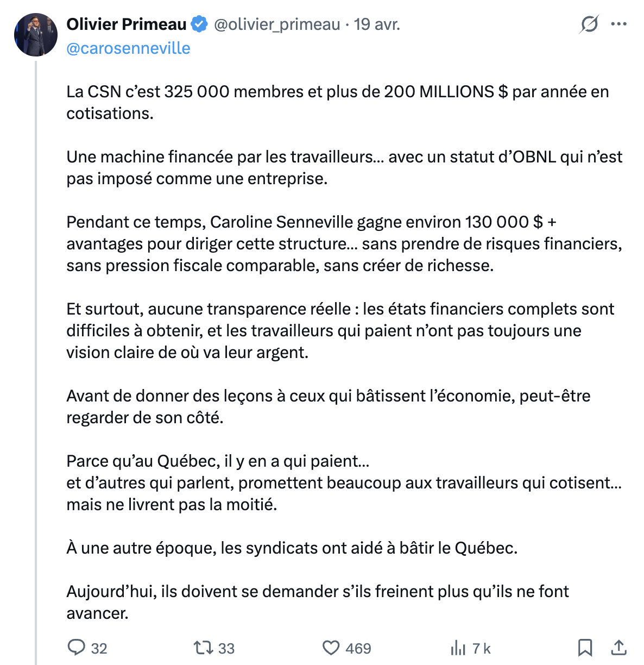Bookmark this tweet

(585, 648)
